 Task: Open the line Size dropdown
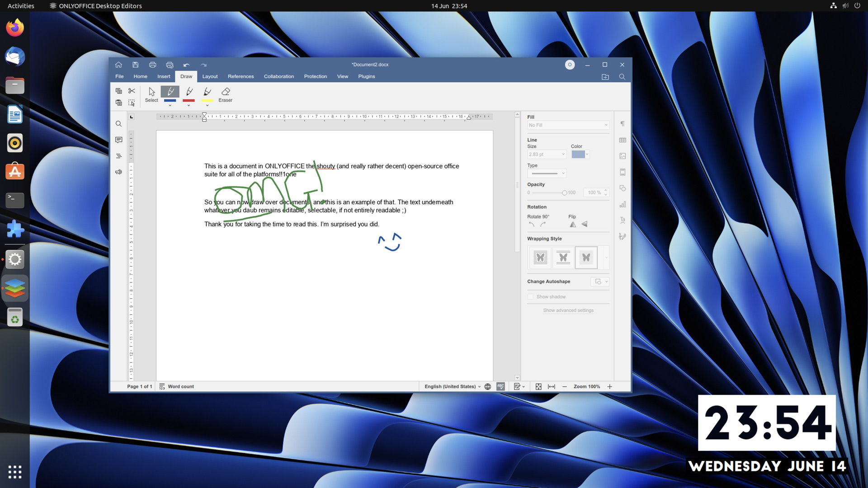547,155
